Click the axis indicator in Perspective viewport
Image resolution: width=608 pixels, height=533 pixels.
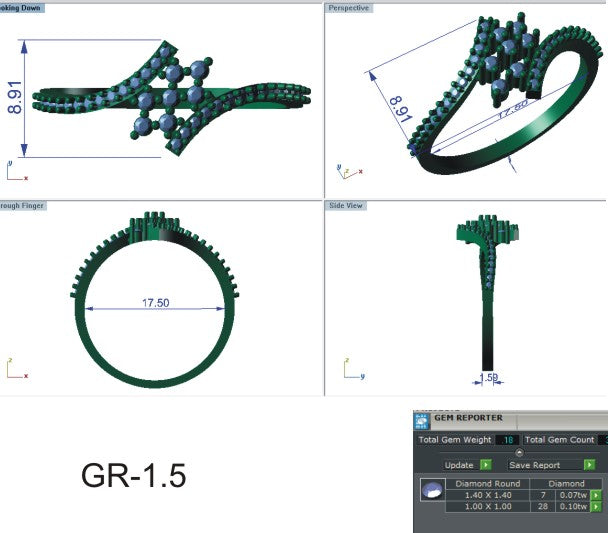pyautogui.click(x=349, y=171)
